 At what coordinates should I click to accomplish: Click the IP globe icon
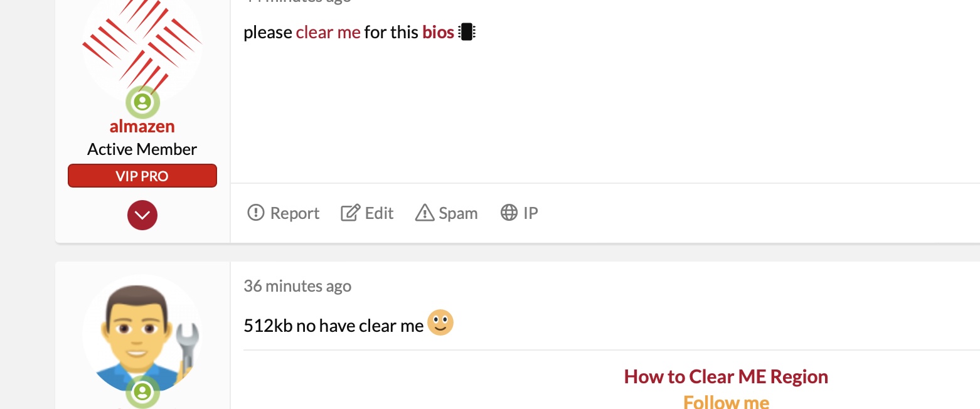tap(509, 213)
